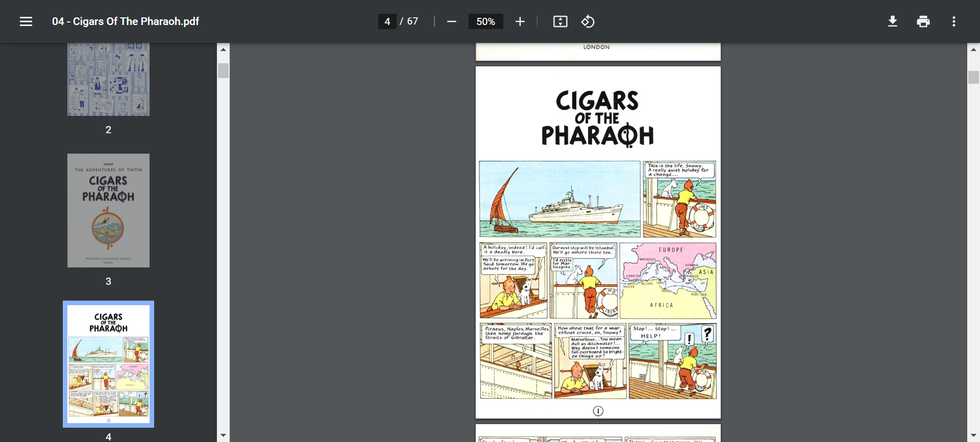Click the sidebar scrollbar thumb
This screenshot has width=980, height=442.
[223, 70]
